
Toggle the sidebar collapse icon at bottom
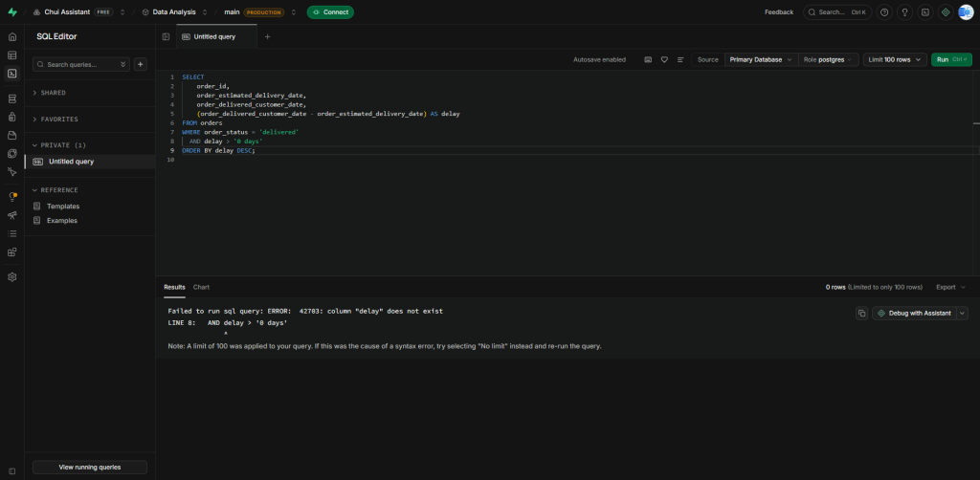click(11, 470)
